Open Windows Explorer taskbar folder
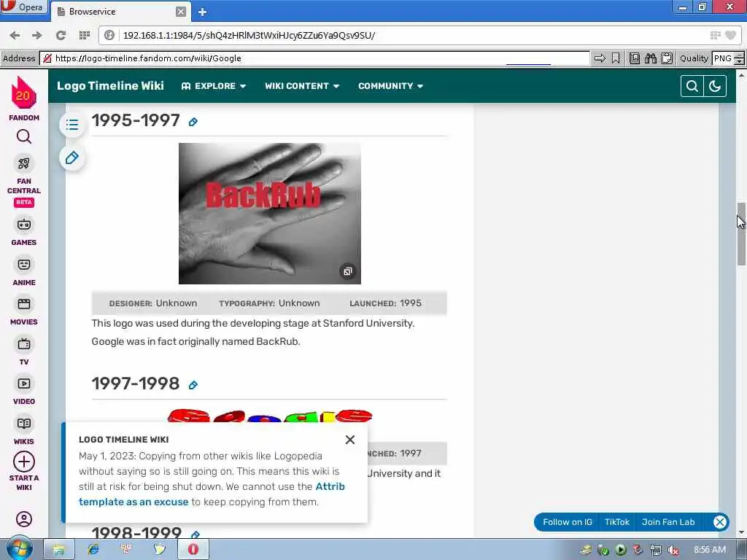The width and height of the screenshot is (747, 560). pyautogui.click(x=58, y=549)
